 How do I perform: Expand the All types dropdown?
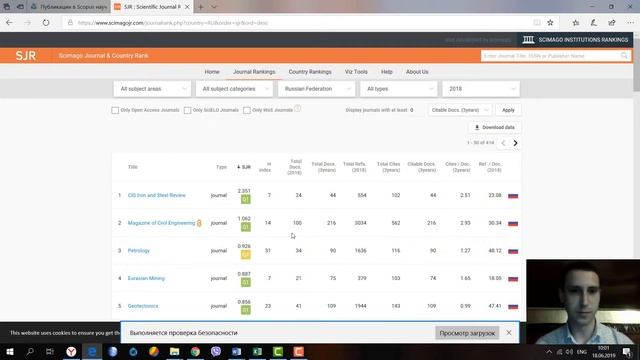pos(398,89)
